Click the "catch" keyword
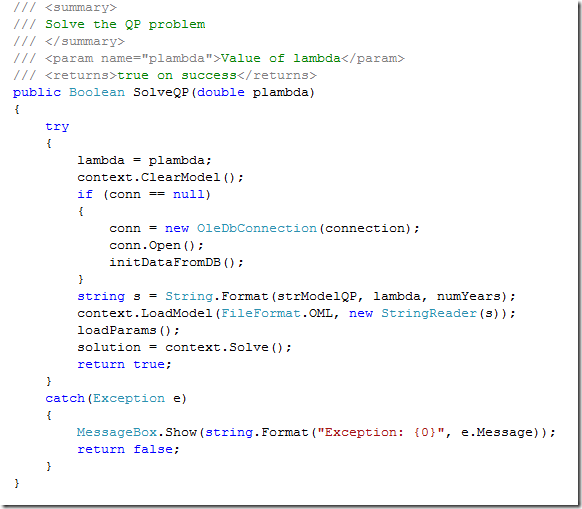Screen dimensions: 582x509 (x=65, y=398)
